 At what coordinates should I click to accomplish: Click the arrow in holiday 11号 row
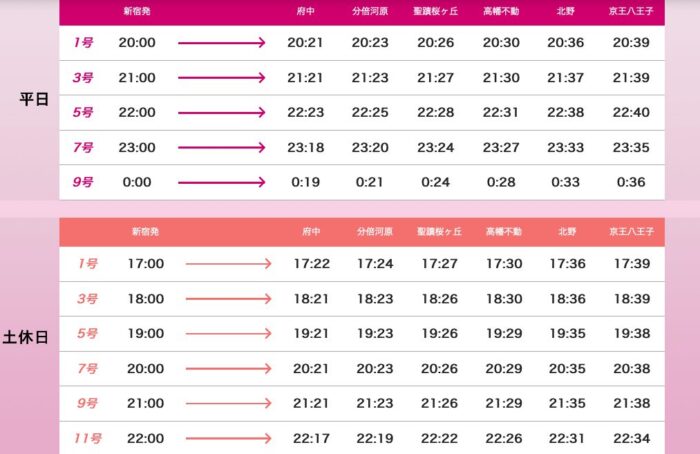(x=228, y=438)
